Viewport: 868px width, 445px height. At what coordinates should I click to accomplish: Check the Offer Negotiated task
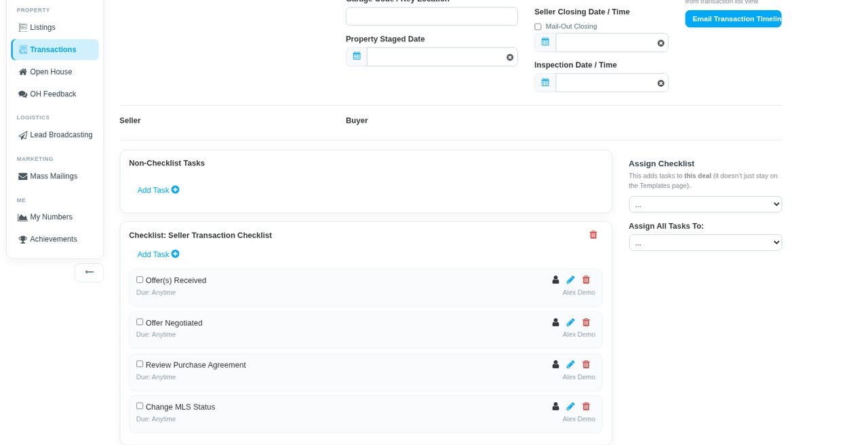tap(140, 322)
